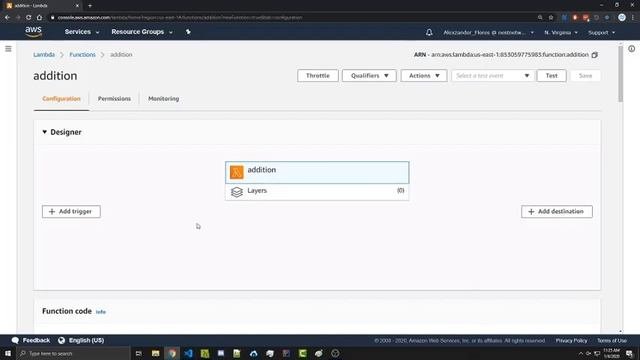Click the Feedback speech bubble icon
The height and width of the screenshot is (360, 640).
16,340
